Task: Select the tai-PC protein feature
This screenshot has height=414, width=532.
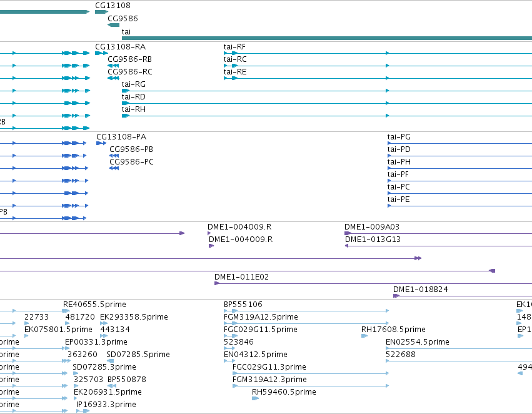Action: pyautogui.click(x=398, y=187)
